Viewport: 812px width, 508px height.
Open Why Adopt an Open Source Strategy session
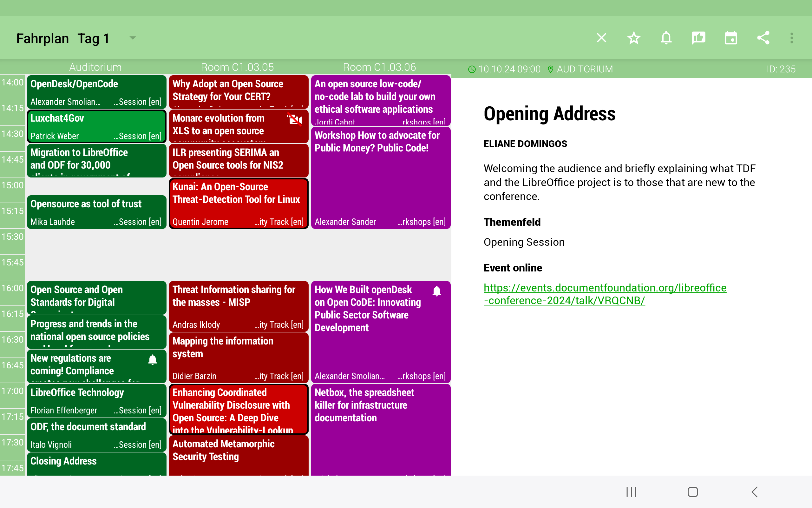click(239, 92)
